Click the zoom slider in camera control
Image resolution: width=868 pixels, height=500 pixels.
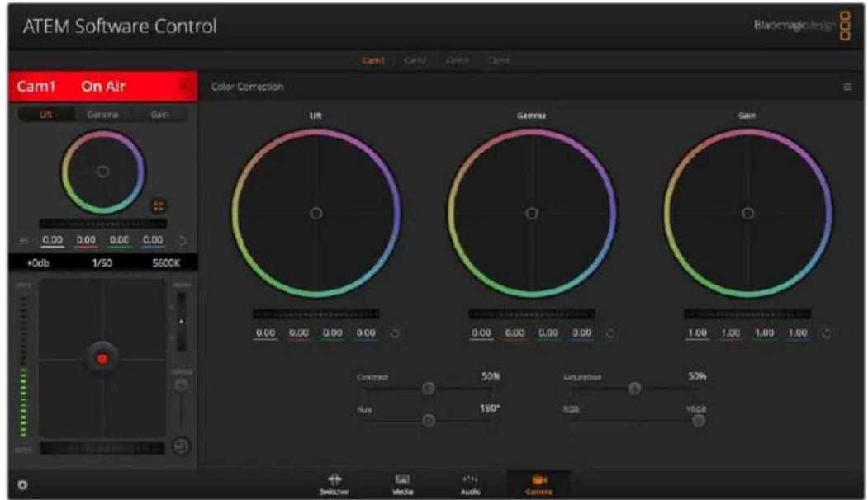click(x=181, y=322)
